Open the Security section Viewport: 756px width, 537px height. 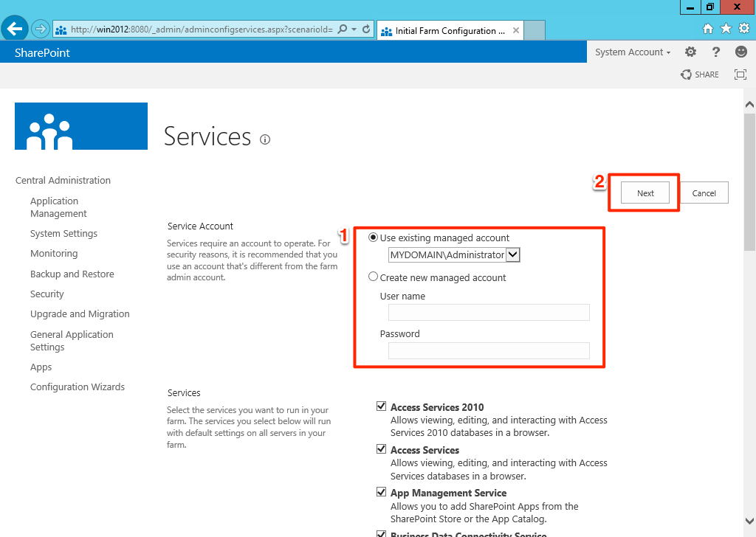pos(47,294)
